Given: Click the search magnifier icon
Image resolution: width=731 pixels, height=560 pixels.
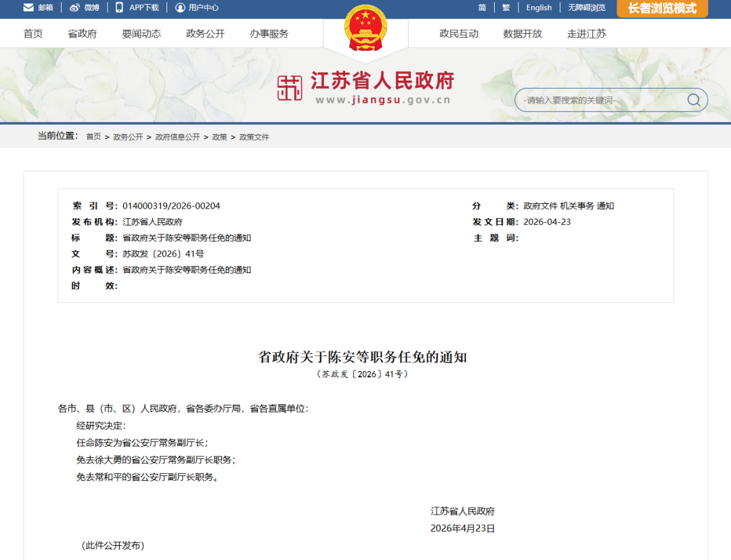Looking at the screenshot, I should click(x=694, y=100).
